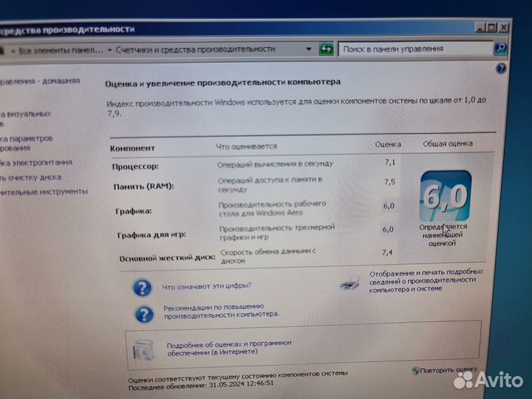Click 'Определяется наименьшей оценкой' caption

click(x=443, y=235)
